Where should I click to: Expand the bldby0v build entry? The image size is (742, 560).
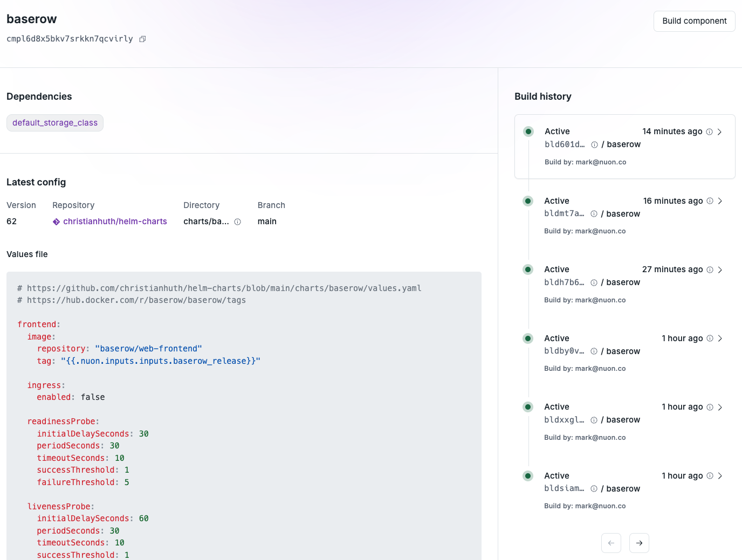pyautogui.click(x=720, y=338)
